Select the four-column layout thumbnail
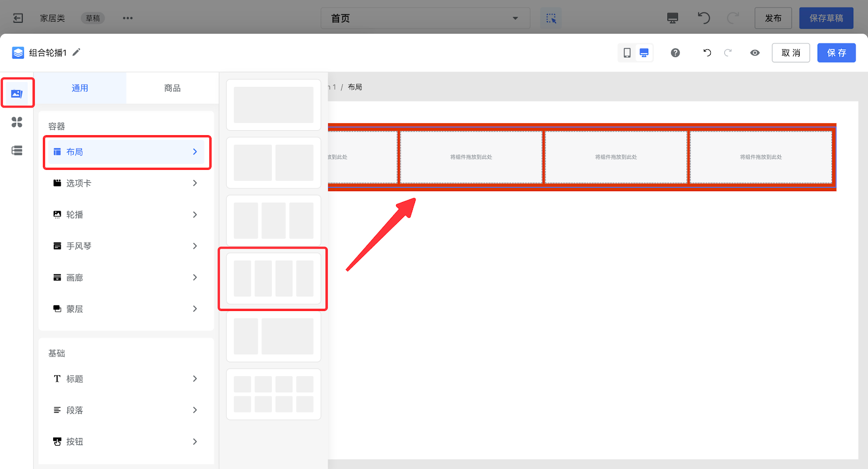 tap(273, 278)
